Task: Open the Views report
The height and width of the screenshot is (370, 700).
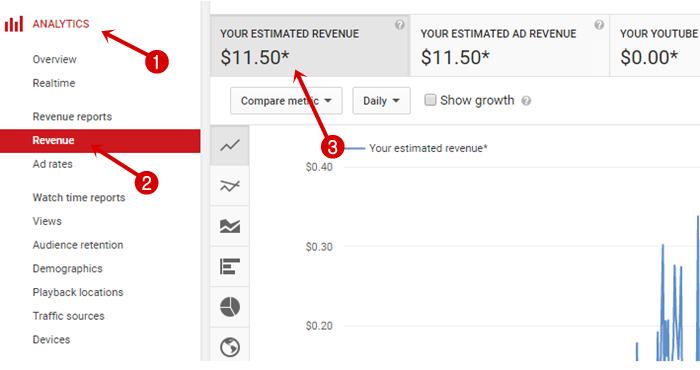Action: 47,221
